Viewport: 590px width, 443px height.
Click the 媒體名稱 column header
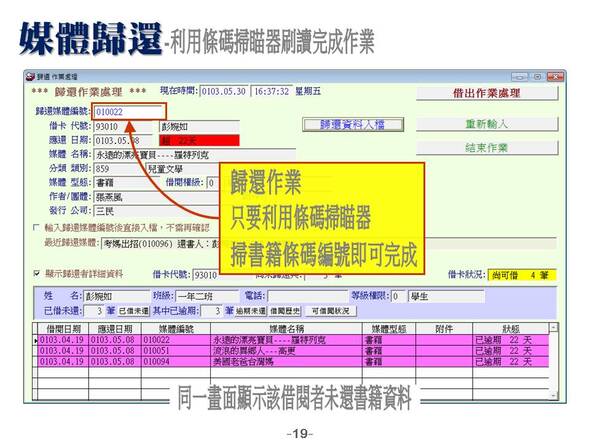pos(286,329)
